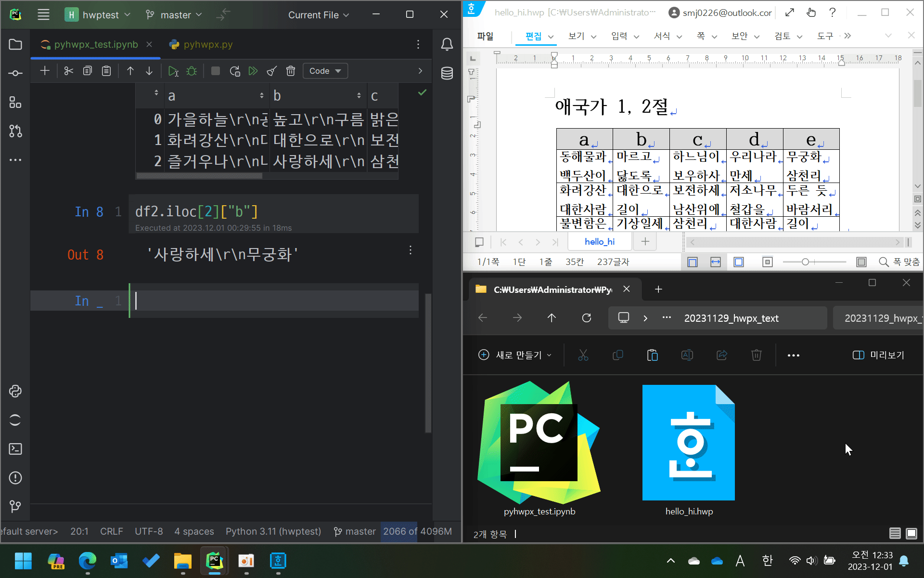Toggle Korean/English input with 한 indicator
The height and width of the screenshot is (578, 924).
tap(767, 561)
